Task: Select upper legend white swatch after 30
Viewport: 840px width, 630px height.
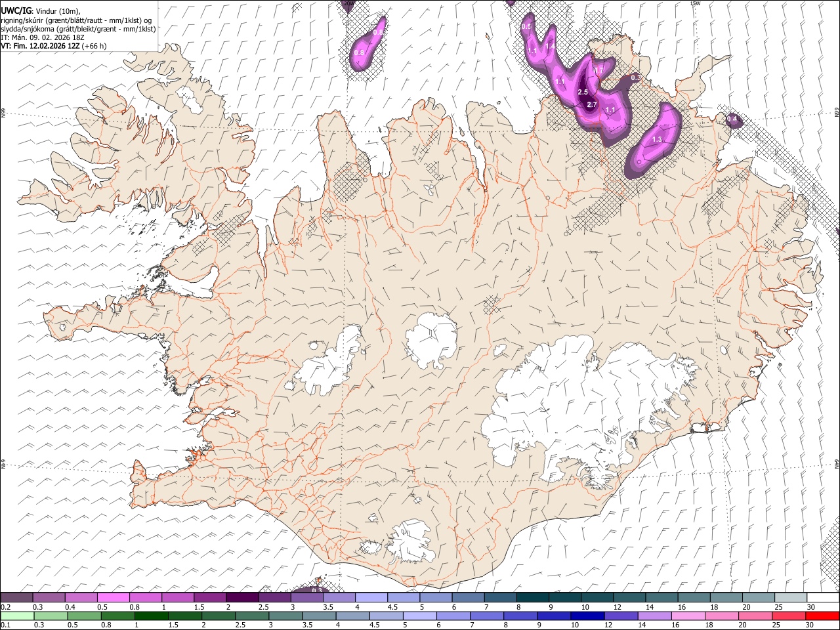Action: (822, 597)
